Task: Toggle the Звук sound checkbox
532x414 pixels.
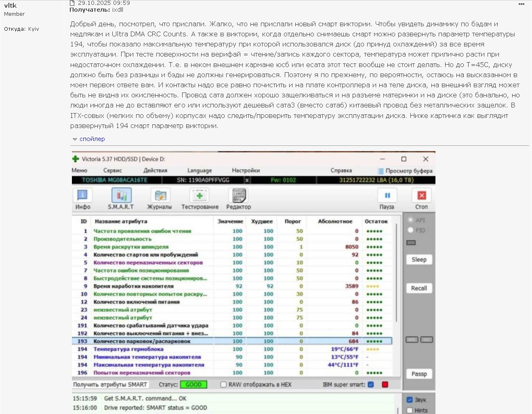Action: 410,400
